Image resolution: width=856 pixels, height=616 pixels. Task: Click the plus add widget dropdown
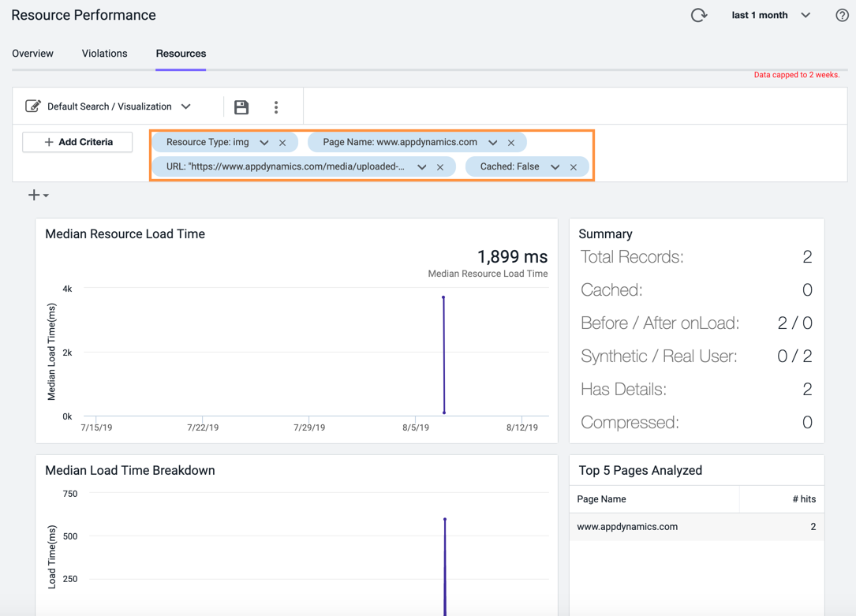click(38, 196)
